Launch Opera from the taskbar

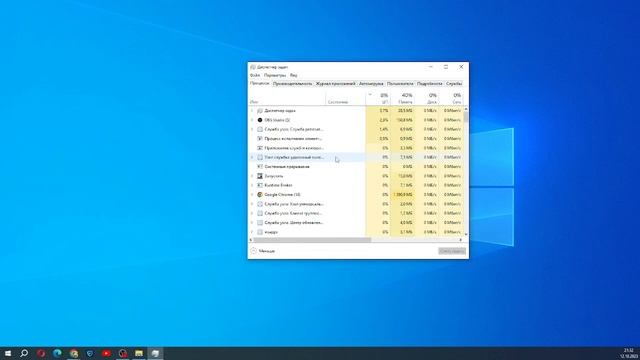click(x=41, y=353)
